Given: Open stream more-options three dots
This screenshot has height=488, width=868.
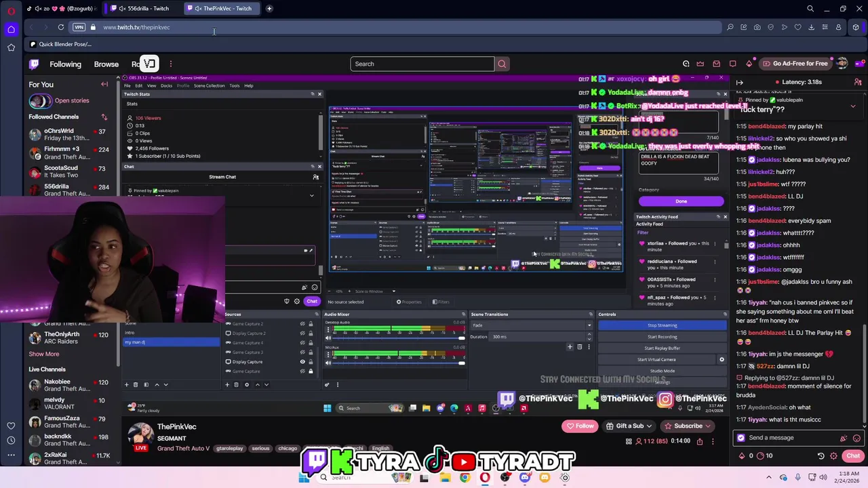Looking at the screenshot, I should point(712,441).
